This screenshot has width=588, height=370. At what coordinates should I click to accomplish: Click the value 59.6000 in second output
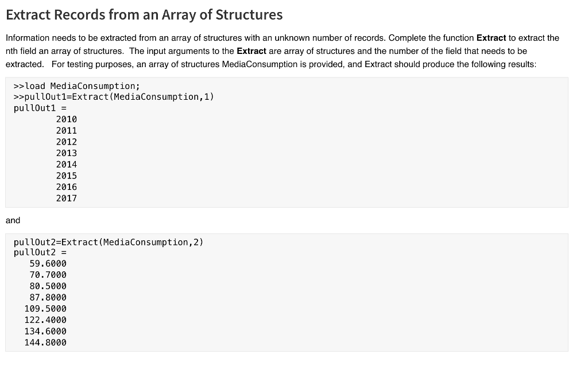(x=48, y=264)
